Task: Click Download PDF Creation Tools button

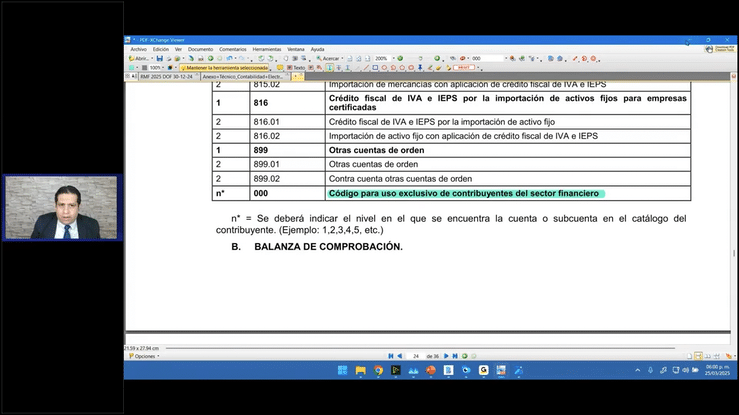Action: coord(720,49)
